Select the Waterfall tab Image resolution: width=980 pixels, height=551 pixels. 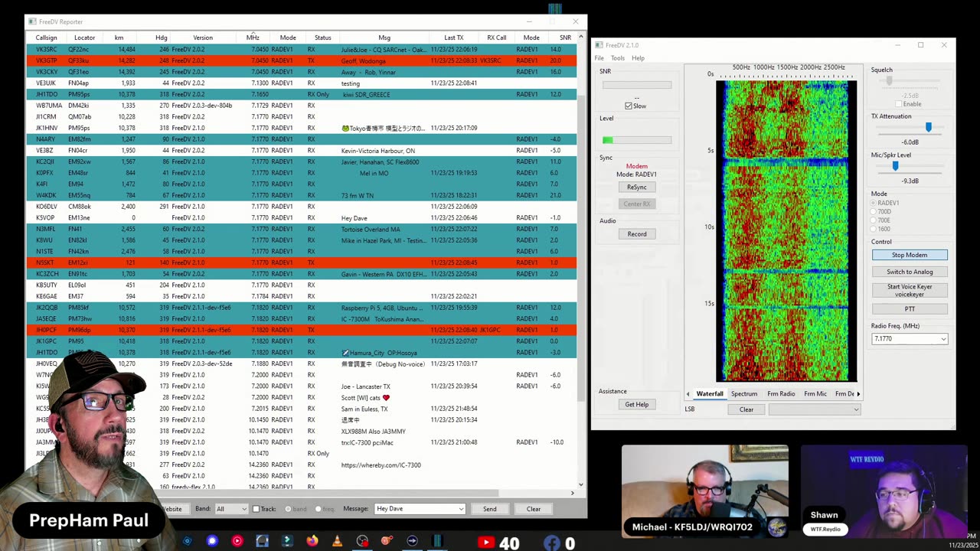pos(710,394)
